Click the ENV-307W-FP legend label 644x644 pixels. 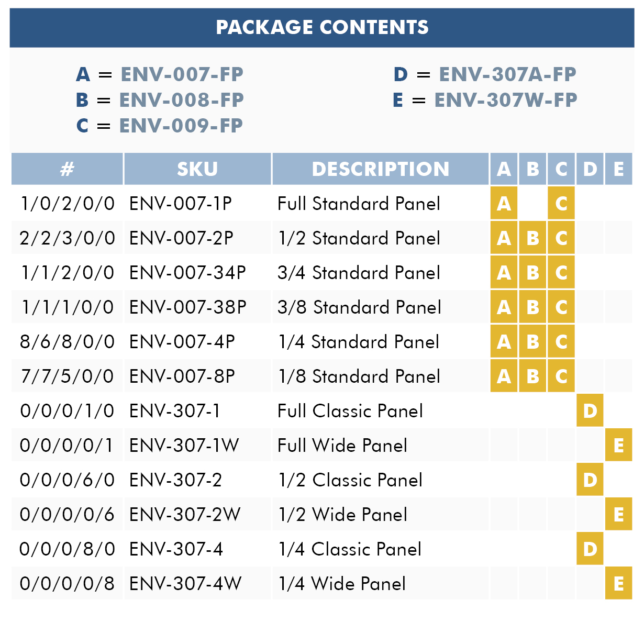[x=506, y=99]
